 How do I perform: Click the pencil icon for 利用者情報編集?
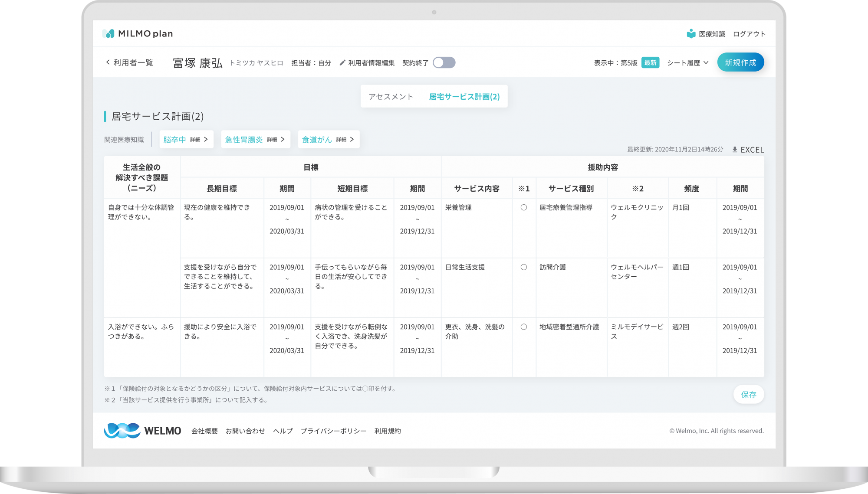tap(342, 63)
